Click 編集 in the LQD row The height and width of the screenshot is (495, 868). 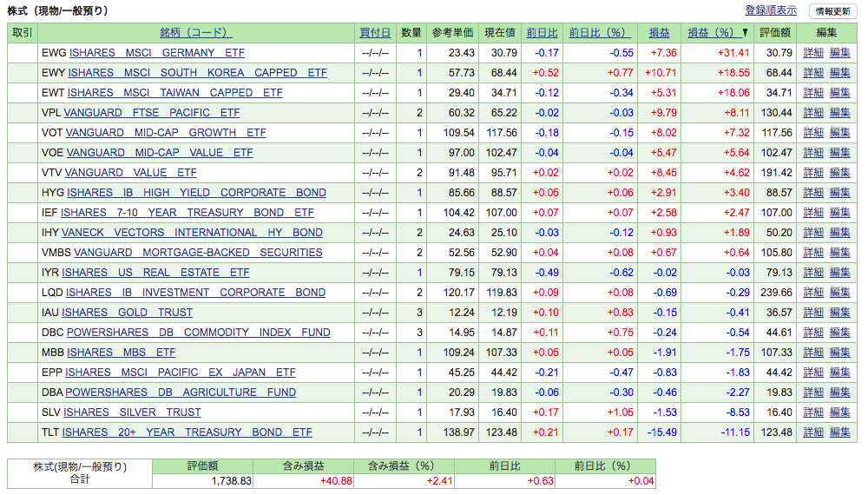[839, 292]
